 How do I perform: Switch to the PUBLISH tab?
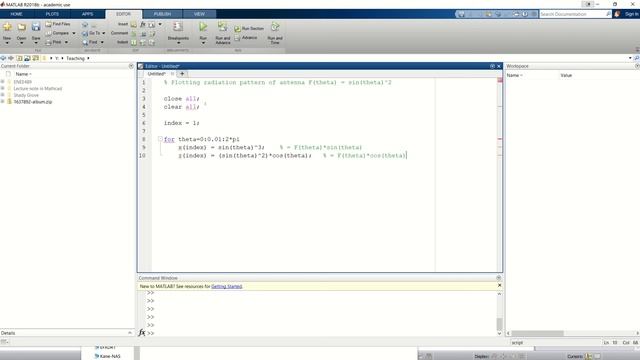point(162,14)
